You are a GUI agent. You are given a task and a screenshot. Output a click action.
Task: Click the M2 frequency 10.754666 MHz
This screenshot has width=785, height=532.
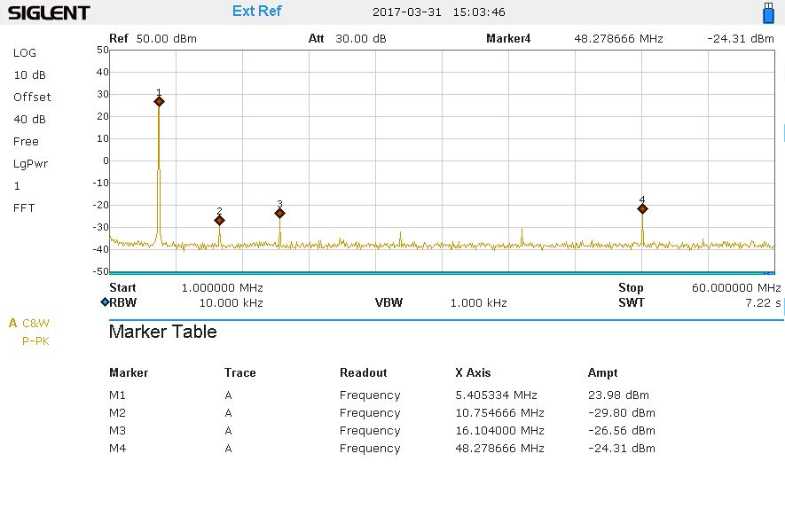click(x=499, y=413)
